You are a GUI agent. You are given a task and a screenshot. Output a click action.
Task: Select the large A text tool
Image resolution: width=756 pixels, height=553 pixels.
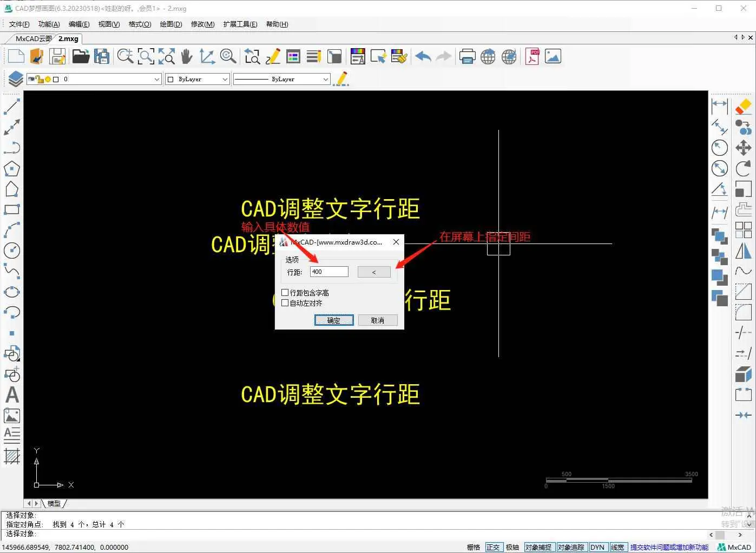click(x=12, y=395)
